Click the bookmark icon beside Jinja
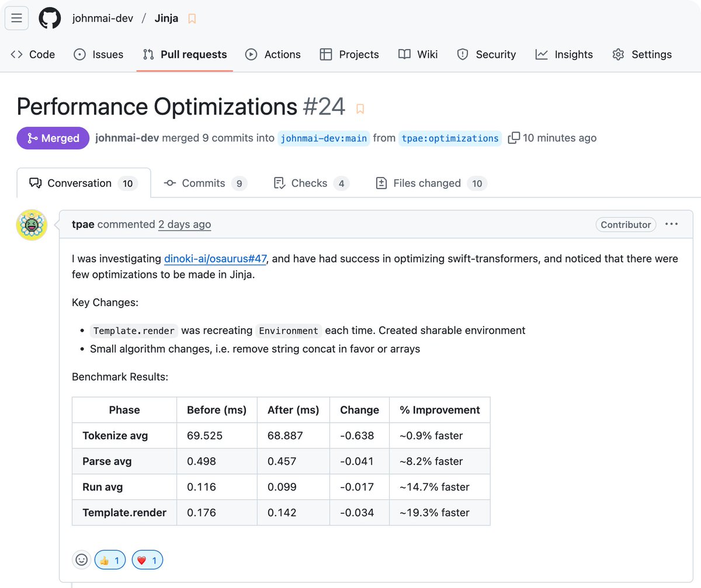 pyautogui.click(x=192, y=19)
